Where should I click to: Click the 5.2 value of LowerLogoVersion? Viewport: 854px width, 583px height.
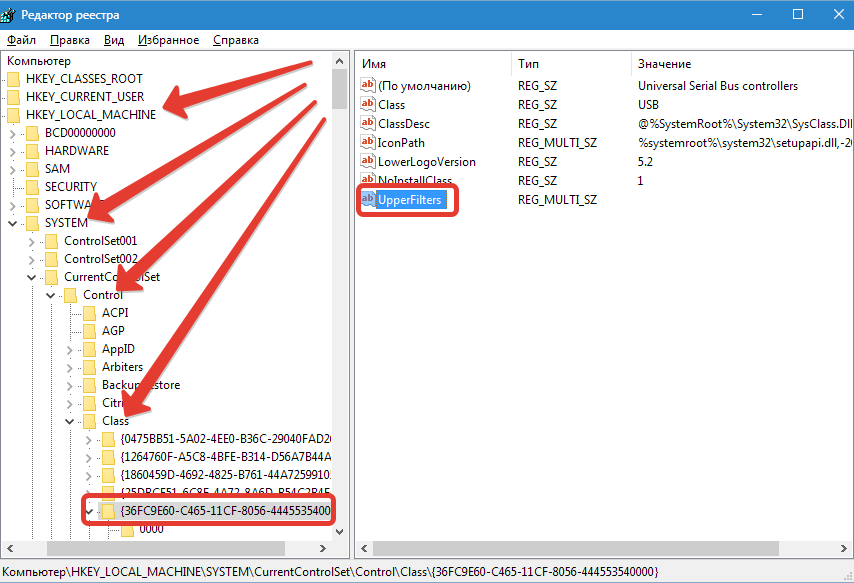pyautogui.click(x=645, y=162)
